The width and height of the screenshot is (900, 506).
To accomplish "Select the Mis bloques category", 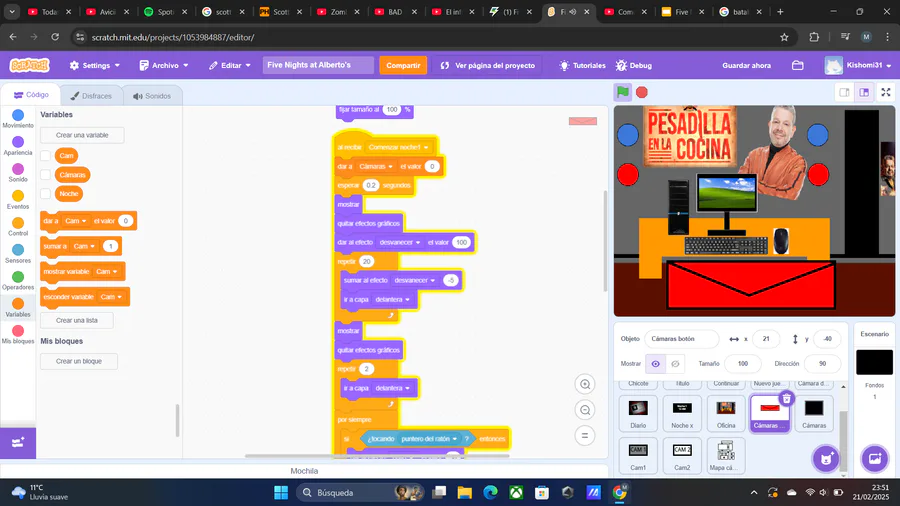I will (18, 334).
